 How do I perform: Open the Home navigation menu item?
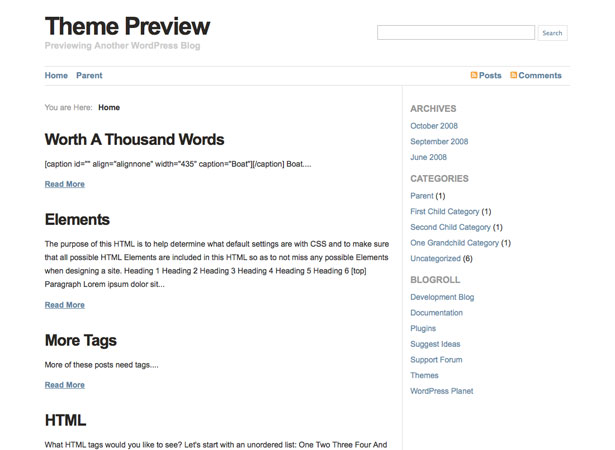56,75
